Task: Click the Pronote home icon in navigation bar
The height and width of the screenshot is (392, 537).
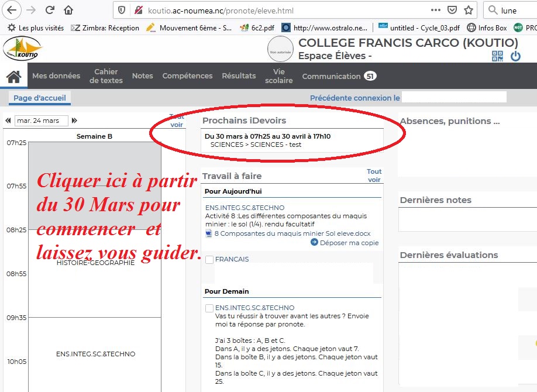Action: (14, 76)
